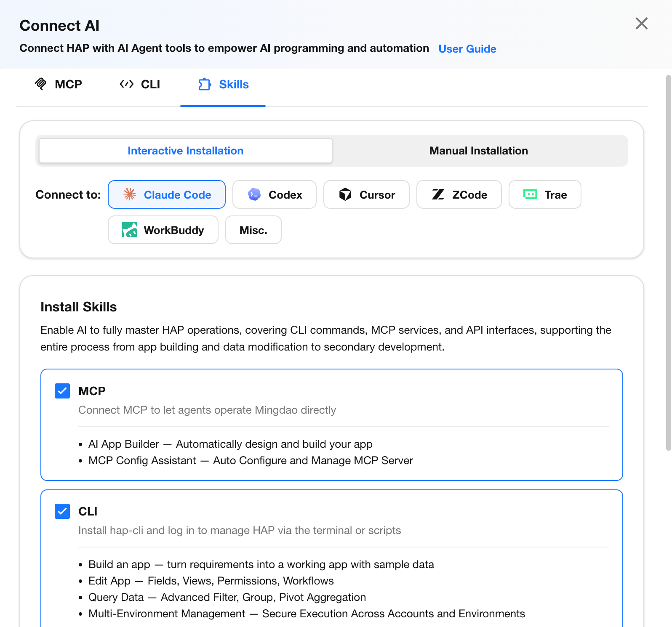Click the 'Connect AI' dialog title

click(59, 26)
